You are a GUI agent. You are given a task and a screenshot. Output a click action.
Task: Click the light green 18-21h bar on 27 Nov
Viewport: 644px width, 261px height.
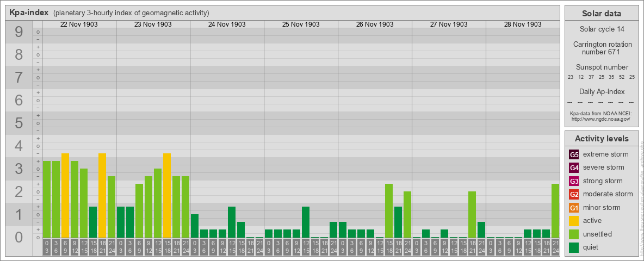[x=472, y=214]
